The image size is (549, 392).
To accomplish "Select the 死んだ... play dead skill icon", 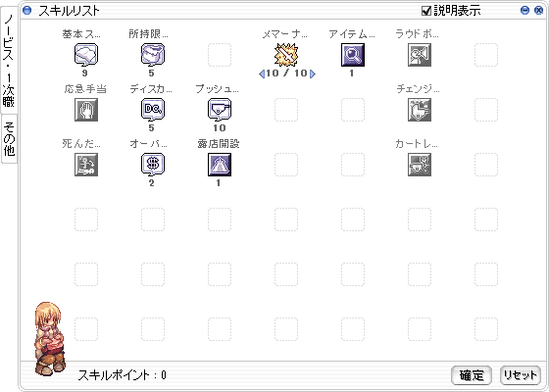I will (x=86, y=165).
